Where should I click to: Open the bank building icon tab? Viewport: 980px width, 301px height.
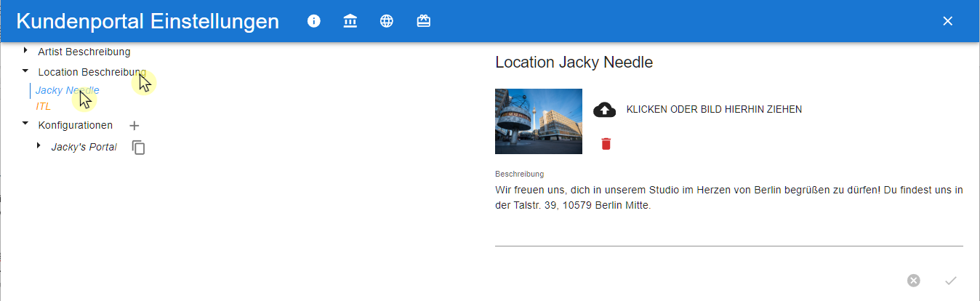[350, 21]
